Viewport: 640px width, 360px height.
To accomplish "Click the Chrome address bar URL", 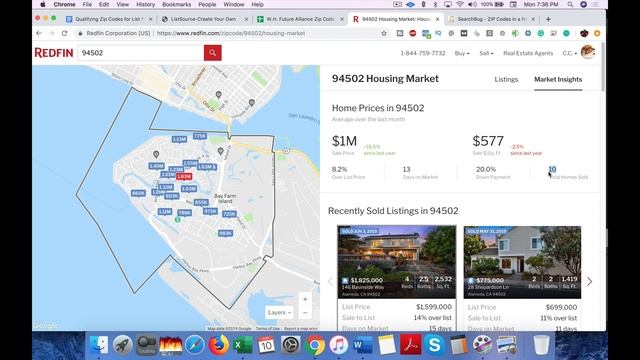I will tap(231, 33).
